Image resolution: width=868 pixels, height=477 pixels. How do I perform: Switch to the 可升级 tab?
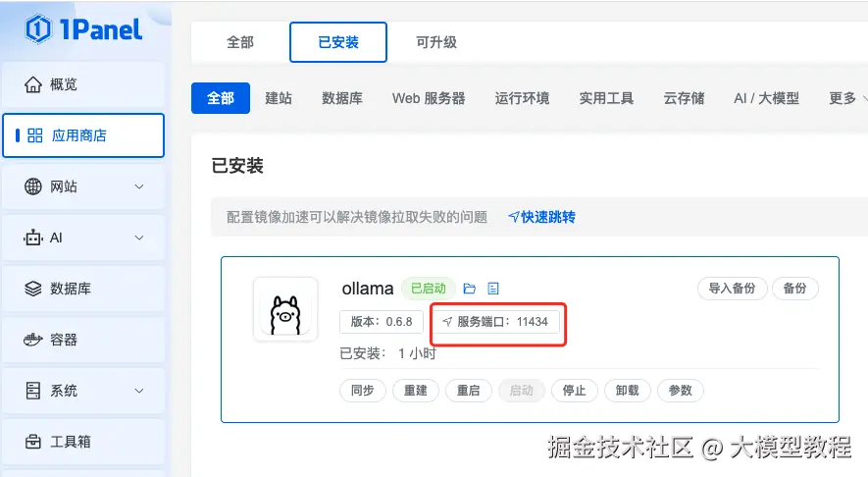coord(436,42)
